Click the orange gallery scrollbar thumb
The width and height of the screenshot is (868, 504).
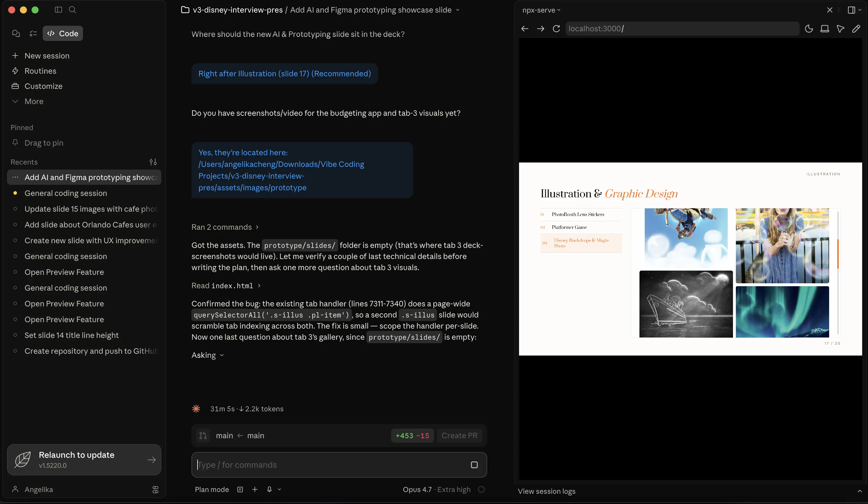click(x=838, y=253)
